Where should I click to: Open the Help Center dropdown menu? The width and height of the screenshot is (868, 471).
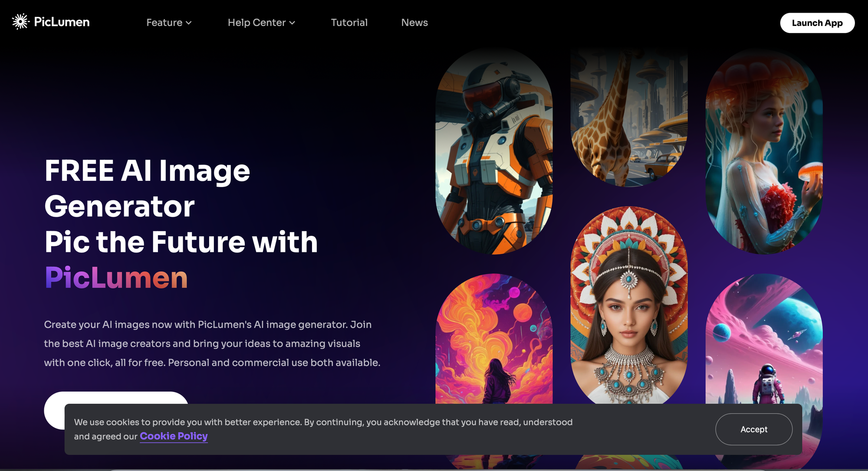(x=261, y=23)
